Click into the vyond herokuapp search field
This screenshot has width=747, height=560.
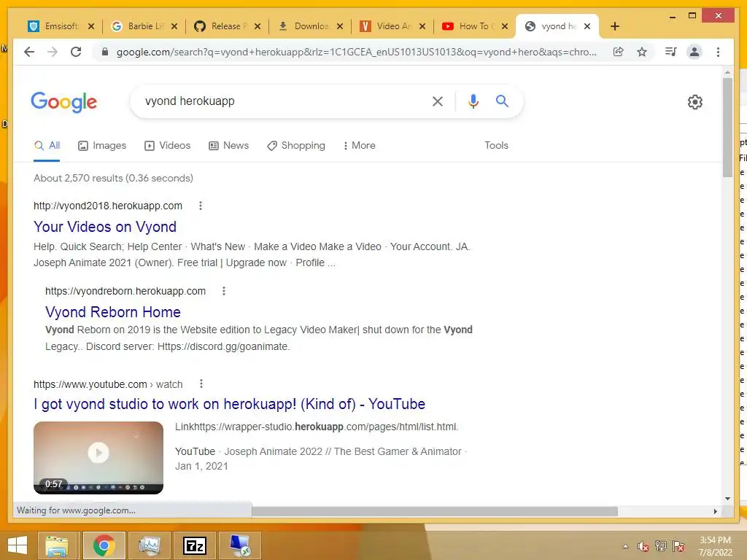[x=281, y=101]
